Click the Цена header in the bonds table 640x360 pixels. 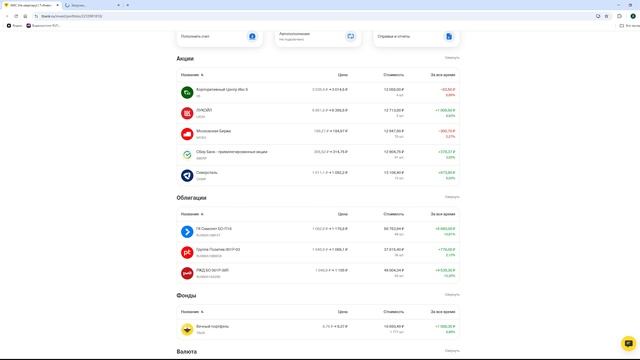coord(342,214)
